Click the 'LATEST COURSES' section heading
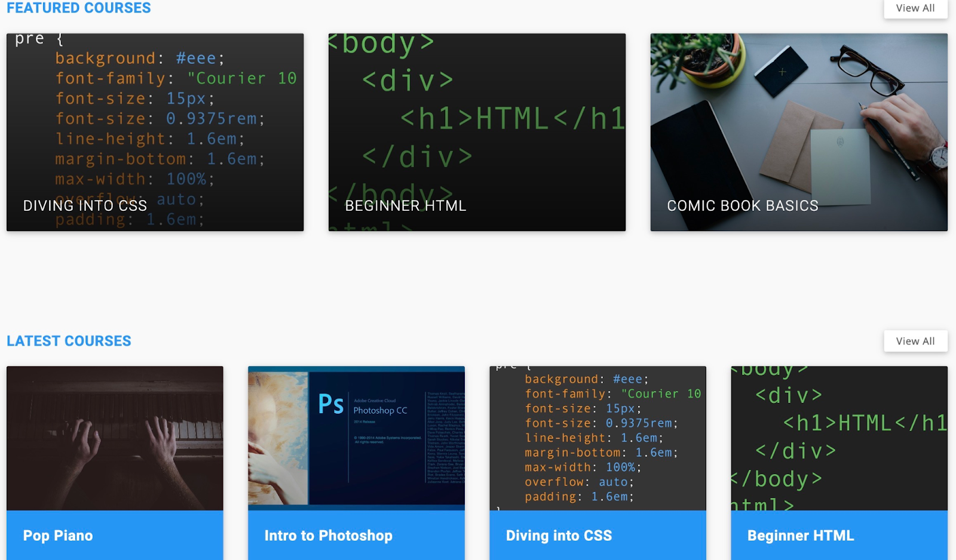The image size is (956, 560). pos(69,341)
